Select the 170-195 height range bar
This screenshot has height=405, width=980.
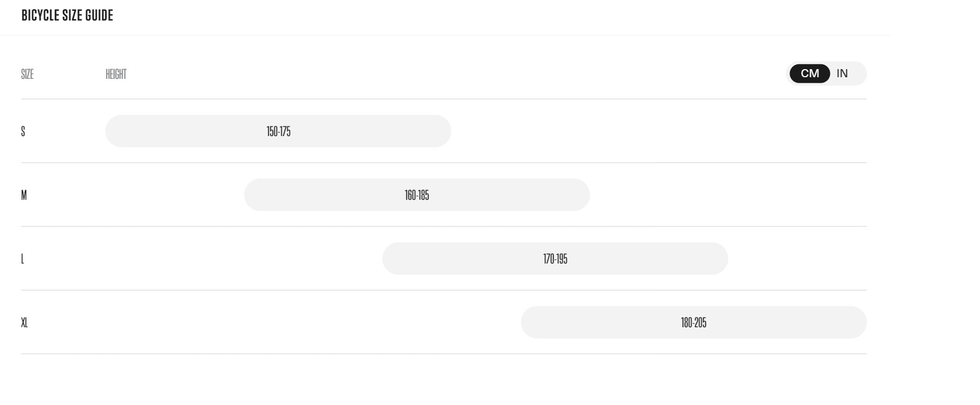(x=555, y=259)
